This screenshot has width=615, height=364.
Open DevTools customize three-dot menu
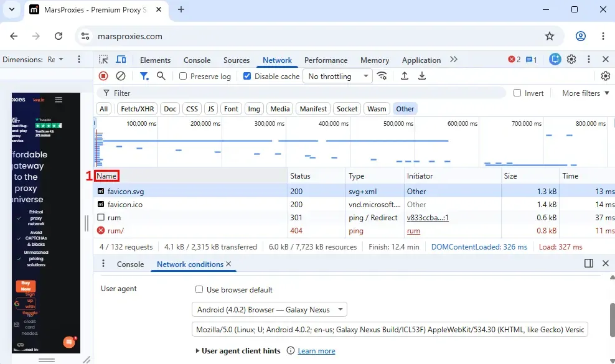tap(589, 59)
